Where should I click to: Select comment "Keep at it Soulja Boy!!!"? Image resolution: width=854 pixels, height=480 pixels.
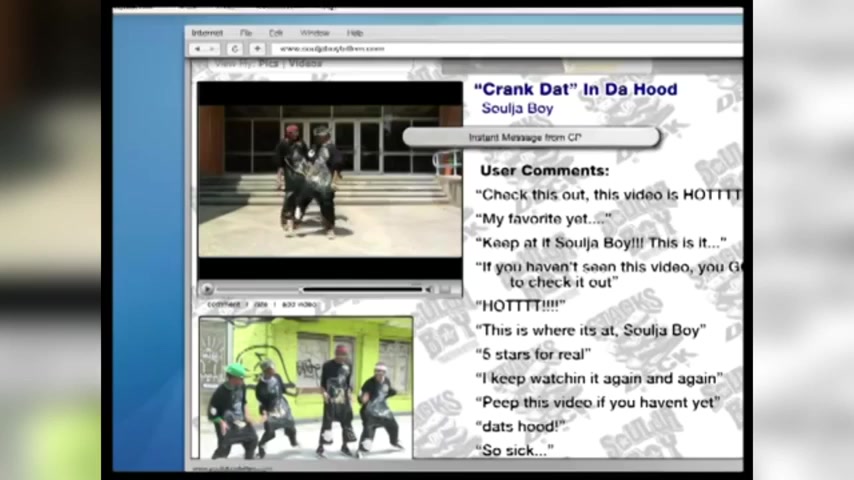601,243
